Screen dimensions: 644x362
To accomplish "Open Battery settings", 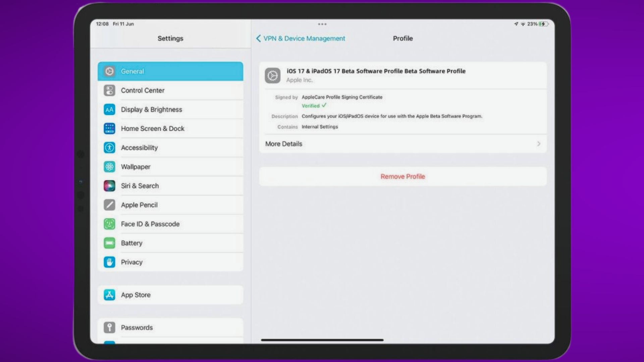I will point(170,243).
